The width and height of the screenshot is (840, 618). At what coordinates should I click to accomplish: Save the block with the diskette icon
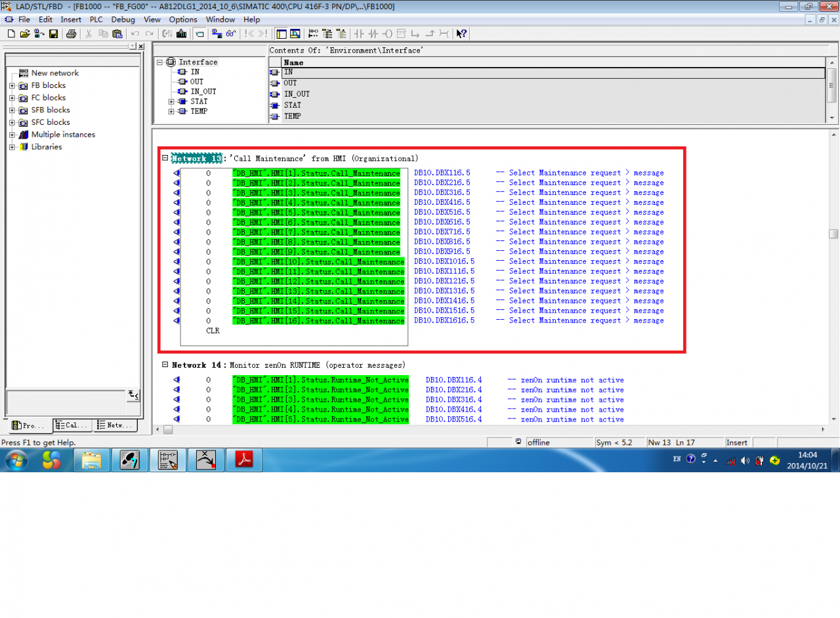(x=53, y=33)
